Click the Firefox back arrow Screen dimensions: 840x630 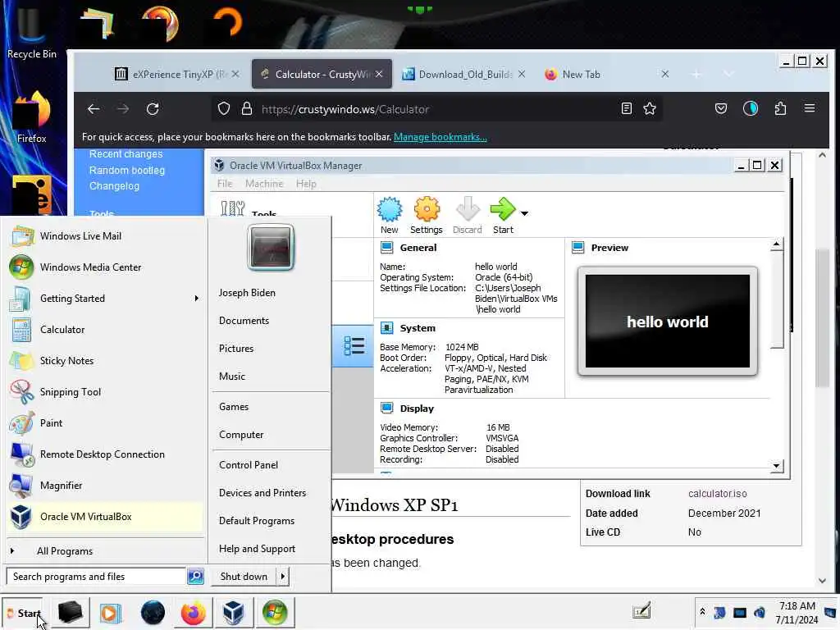click(x=94, y=109)
